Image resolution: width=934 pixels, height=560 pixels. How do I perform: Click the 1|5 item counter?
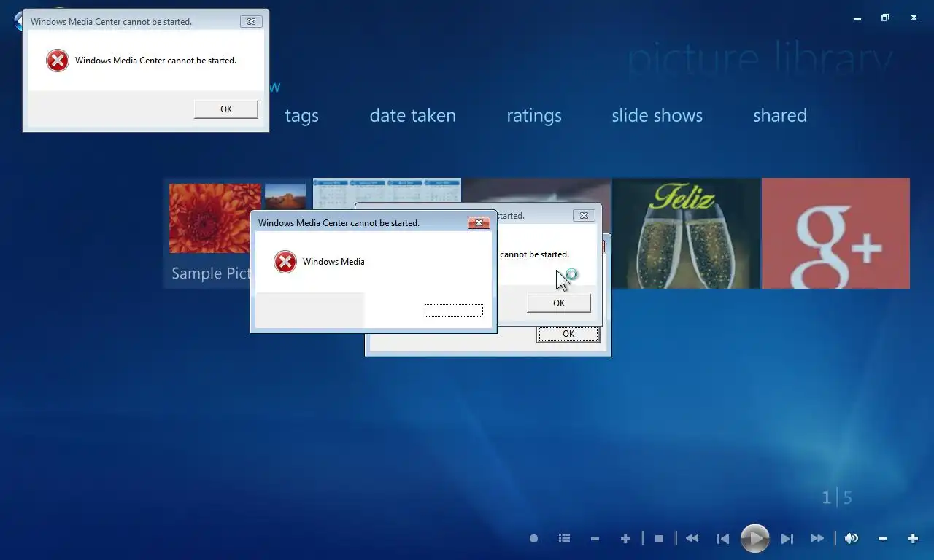[837, 498]
